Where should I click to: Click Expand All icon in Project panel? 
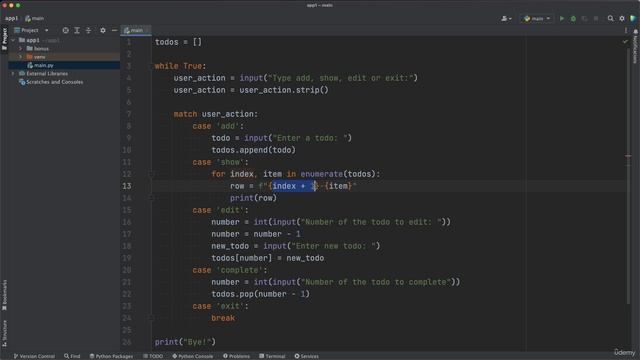tap(77, 30)
